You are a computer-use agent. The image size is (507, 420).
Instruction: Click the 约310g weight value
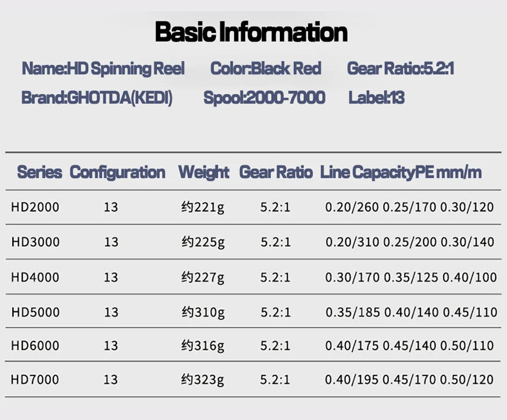pos(203,313)
